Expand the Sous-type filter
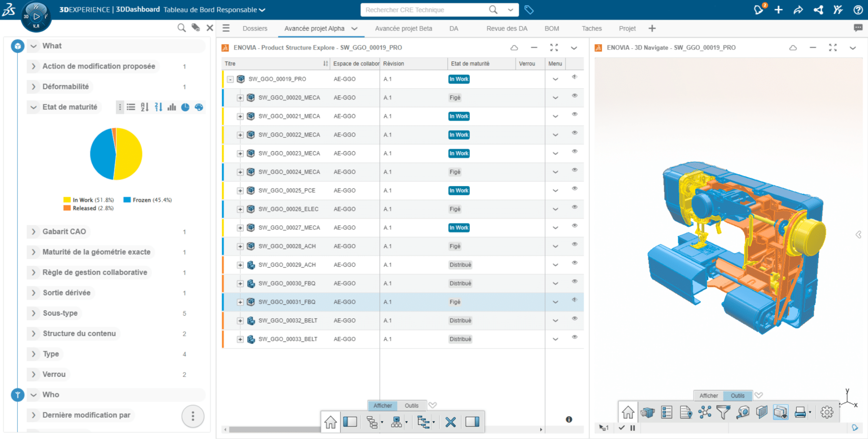 click(33, 313)
